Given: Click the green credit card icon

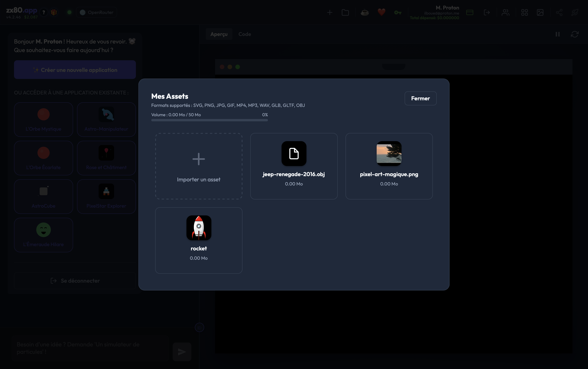Looking at the screenshot, I should click(470, 12).
